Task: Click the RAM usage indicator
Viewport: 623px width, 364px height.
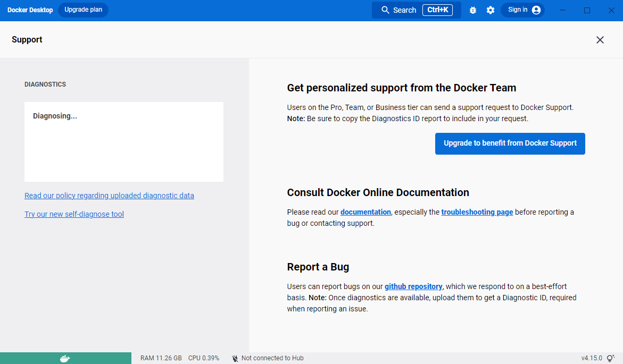Action: click(x=161, y=358)
